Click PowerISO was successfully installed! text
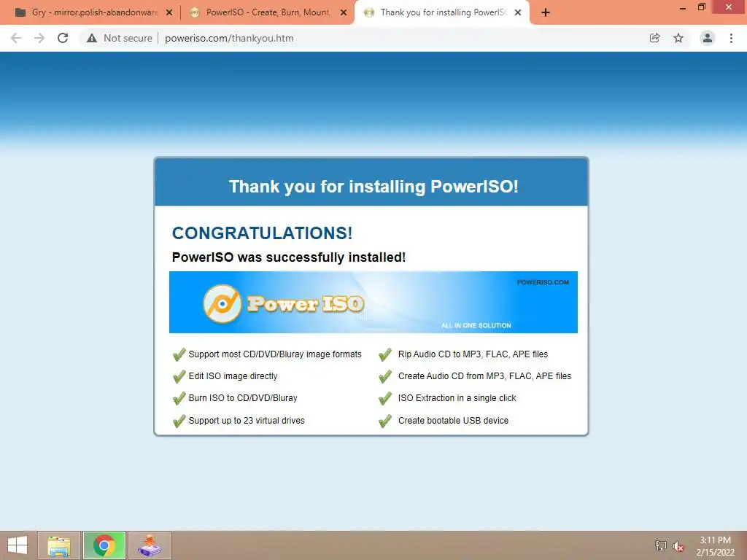Screen dimensions: 747x560 [289, 257]
